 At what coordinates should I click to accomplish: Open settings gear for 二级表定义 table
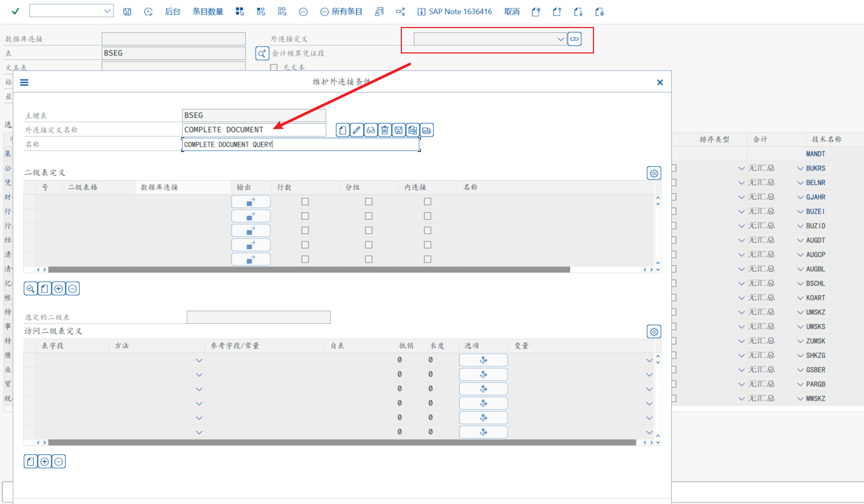pyautogui.click(x=654, y=173)
